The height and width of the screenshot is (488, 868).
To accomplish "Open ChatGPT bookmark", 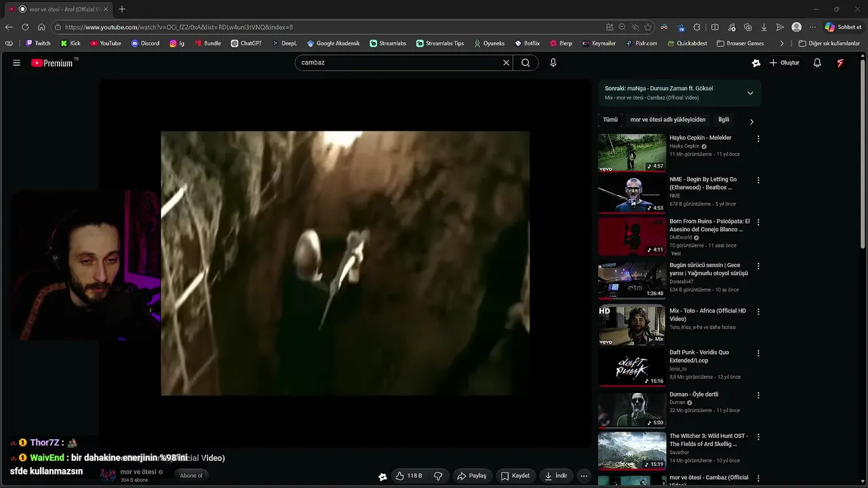I will click(245, 43).
